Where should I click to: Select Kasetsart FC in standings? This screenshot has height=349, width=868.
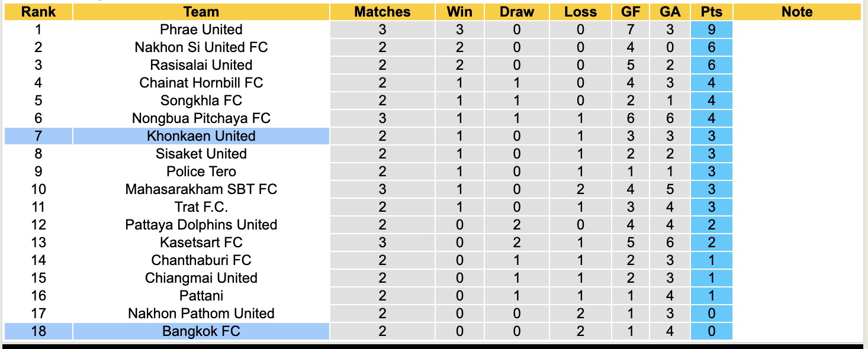(201, 243)
